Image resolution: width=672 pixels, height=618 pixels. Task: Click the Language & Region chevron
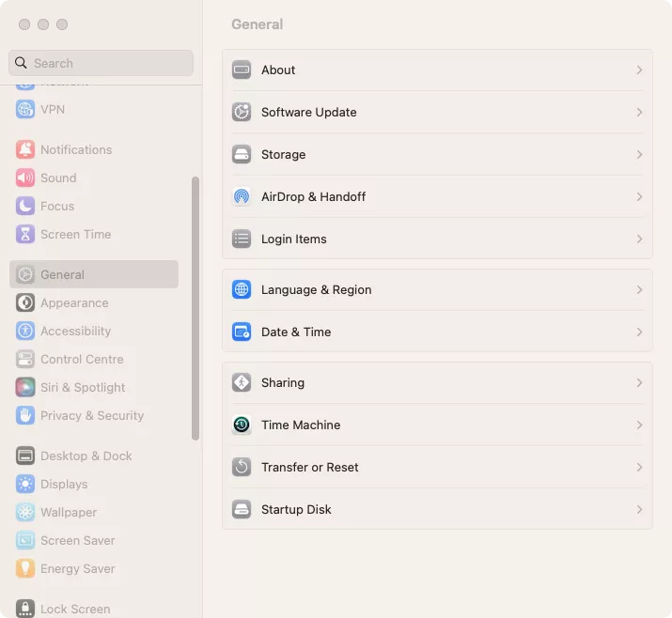coord(639,289)
